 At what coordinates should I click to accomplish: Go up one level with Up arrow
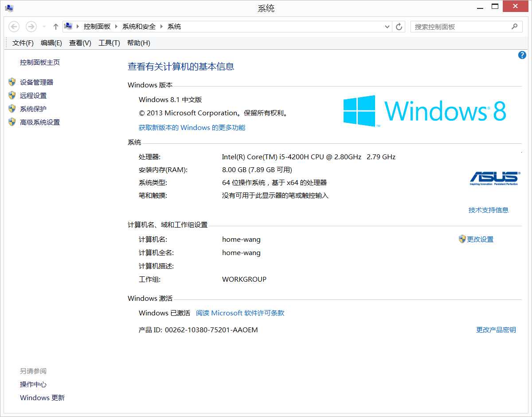pos(55,27)
